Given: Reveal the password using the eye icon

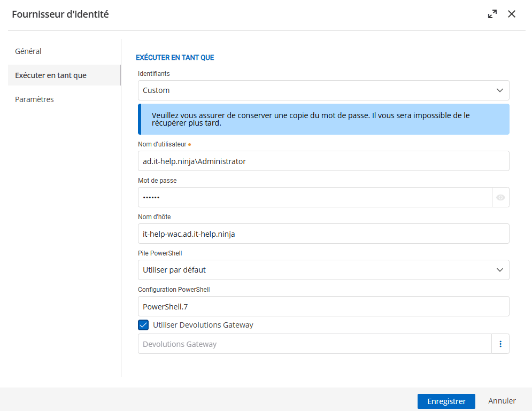Looking at the screenshot, I should point(500,197).
